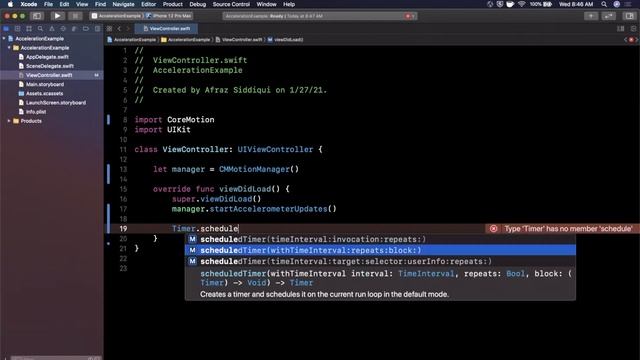Image resolution: width=640 pixels, height=360 pixels.
Task: Open the Xcode menu
Action: point(29,4)
